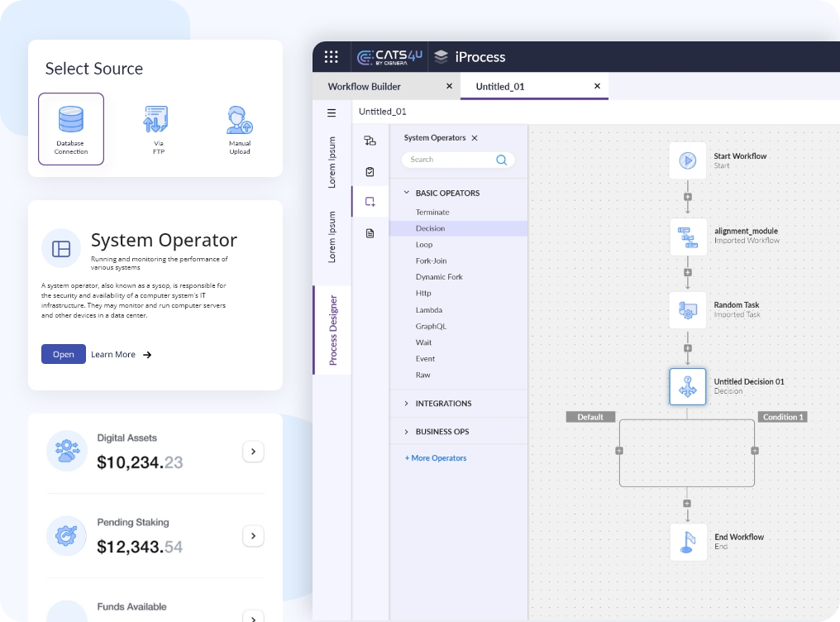The width and height of the screenshot is (840, 622).
Task: Select the Terminate operator
Action: click(432, 212)
